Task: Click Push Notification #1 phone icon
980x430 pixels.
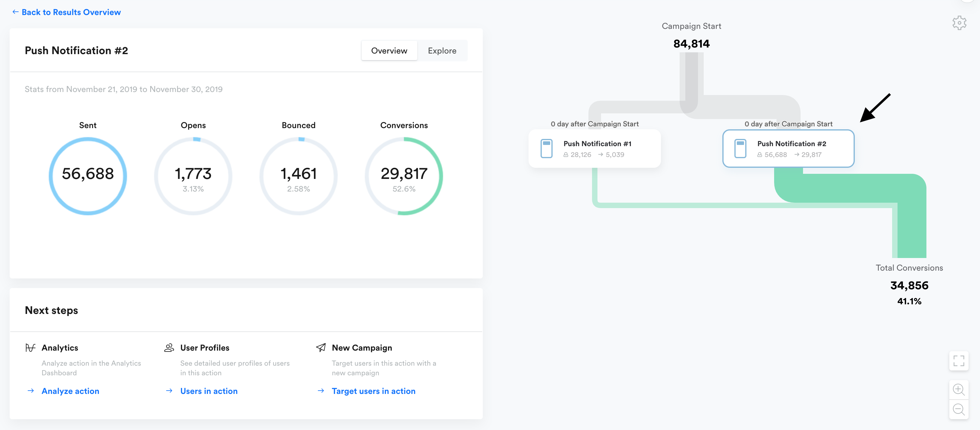Action: click(546, 148)
